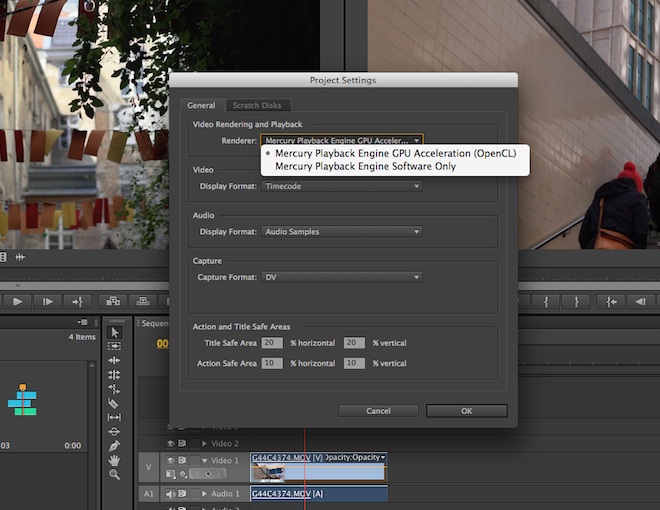
Task: Select the Slip tool
Action: click(x=114, y=417)
